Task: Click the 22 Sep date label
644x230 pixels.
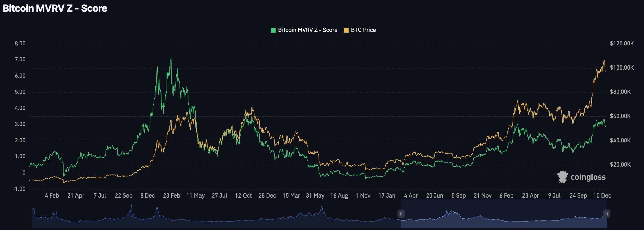Action: click(x=124, y=196)
